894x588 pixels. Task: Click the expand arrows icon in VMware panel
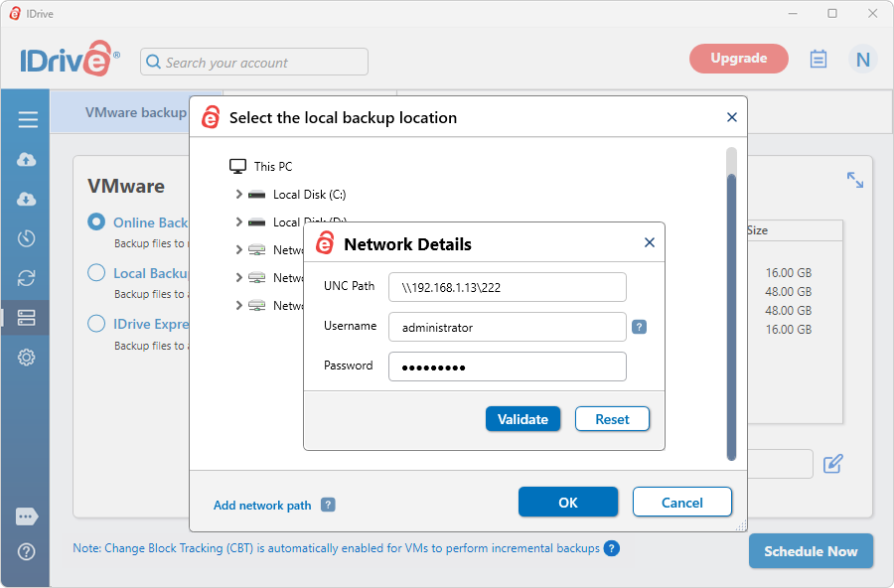[854, 180]
